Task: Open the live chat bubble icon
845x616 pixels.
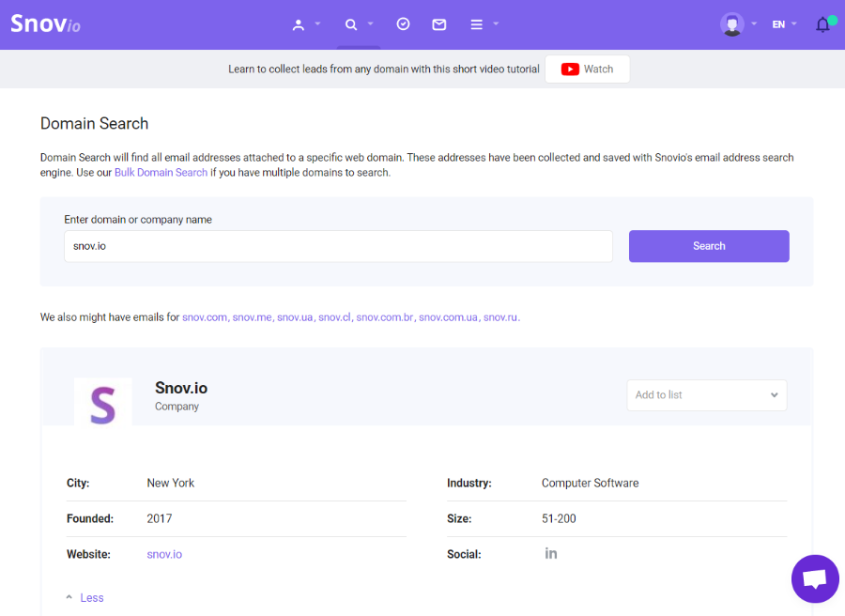Action: point(815,578)
